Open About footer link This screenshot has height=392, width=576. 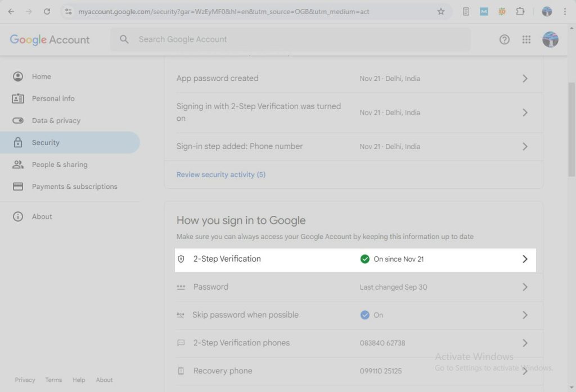tap(104, 380)
